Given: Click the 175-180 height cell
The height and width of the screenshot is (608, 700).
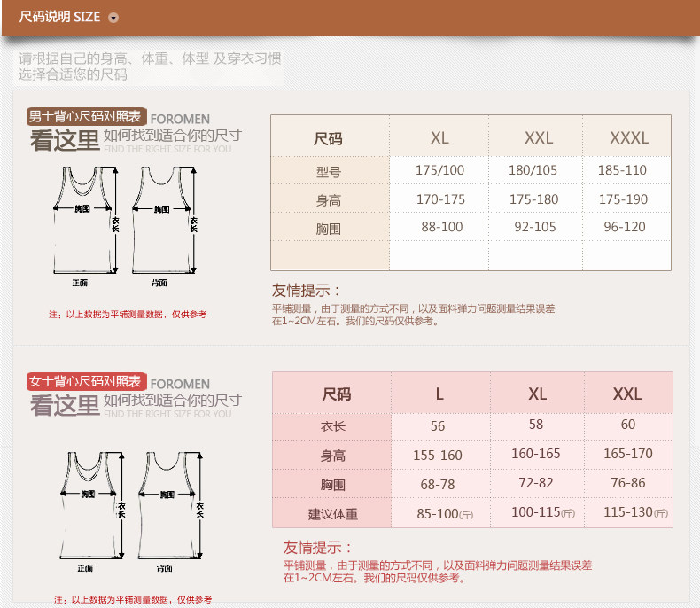Looking at the screenshot, I should (x=534, y=199).
